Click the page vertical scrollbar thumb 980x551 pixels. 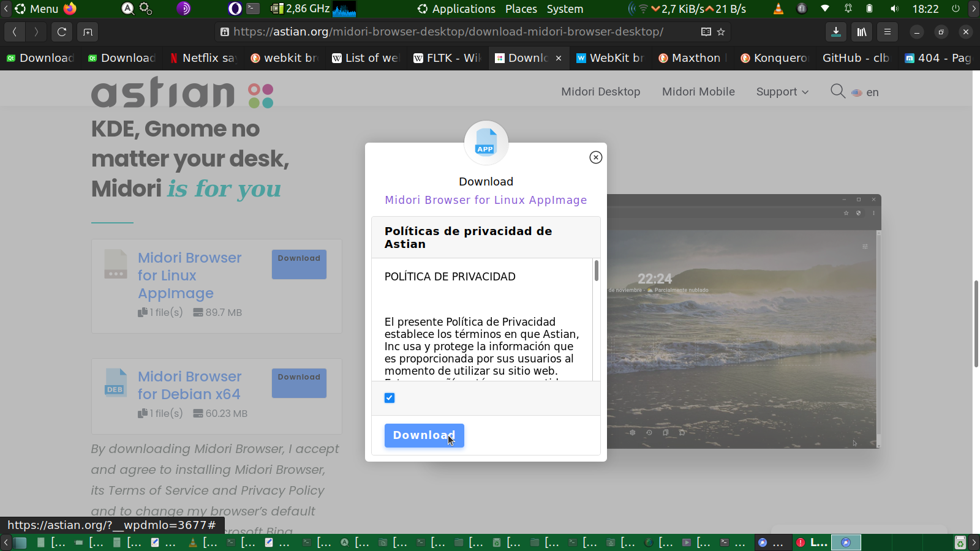click(976, 323)
